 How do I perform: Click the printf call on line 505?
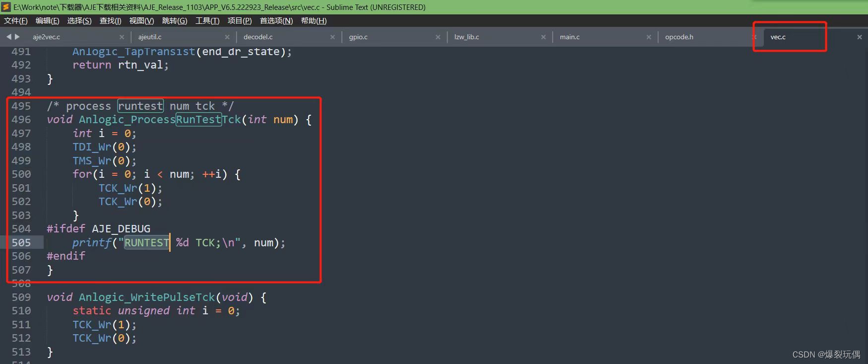(179, 243)
